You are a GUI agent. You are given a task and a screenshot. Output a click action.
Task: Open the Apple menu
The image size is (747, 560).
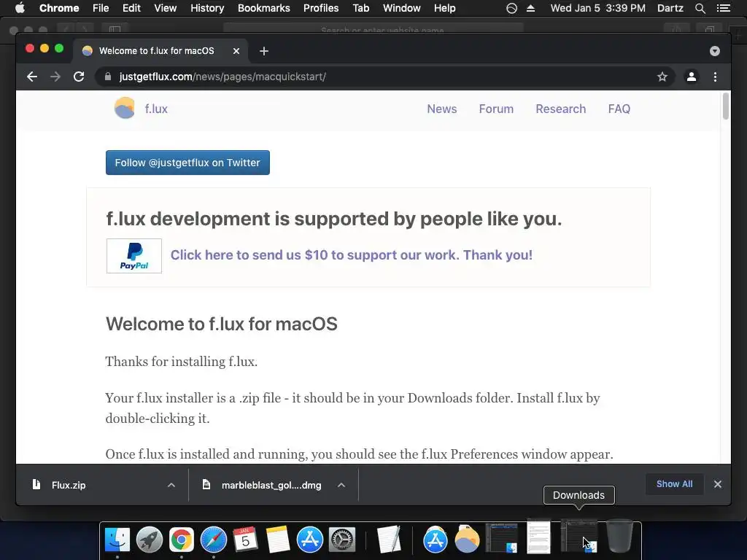pos(20,8)
